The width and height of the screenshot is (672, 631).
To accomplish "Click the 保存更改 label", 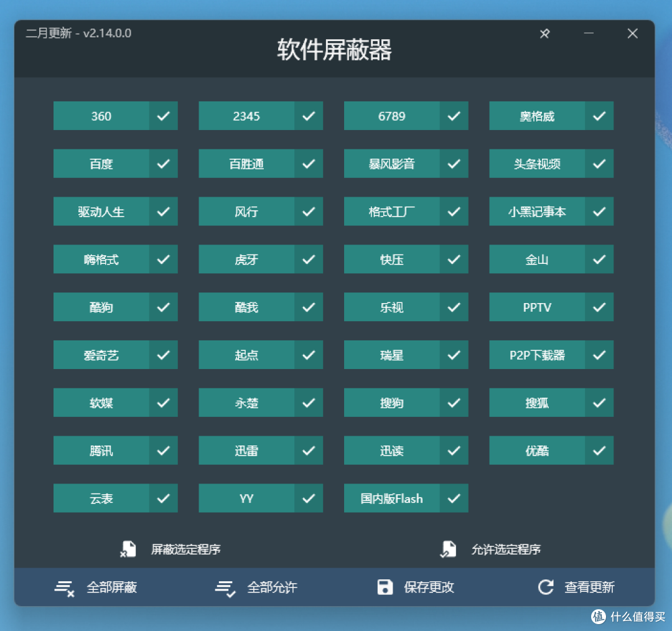I will [x=429, y=587].
